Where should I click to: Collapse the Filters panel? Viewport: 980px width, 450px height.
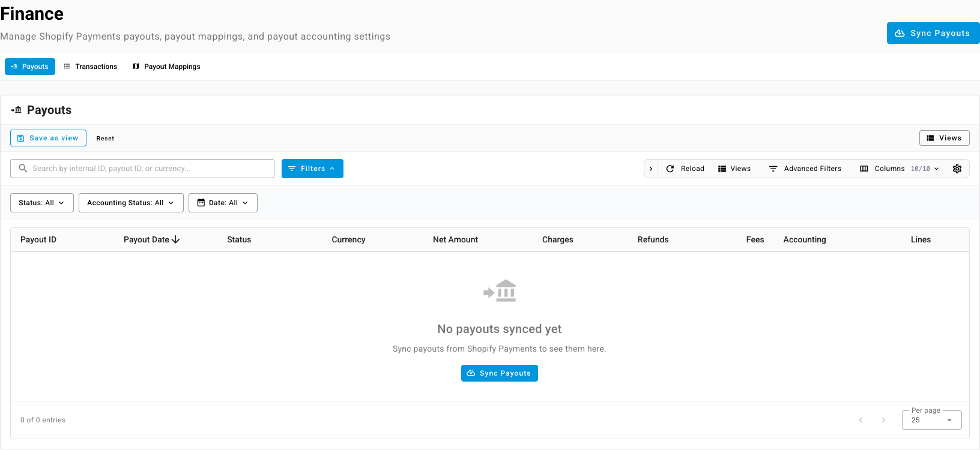coord(312,169)
